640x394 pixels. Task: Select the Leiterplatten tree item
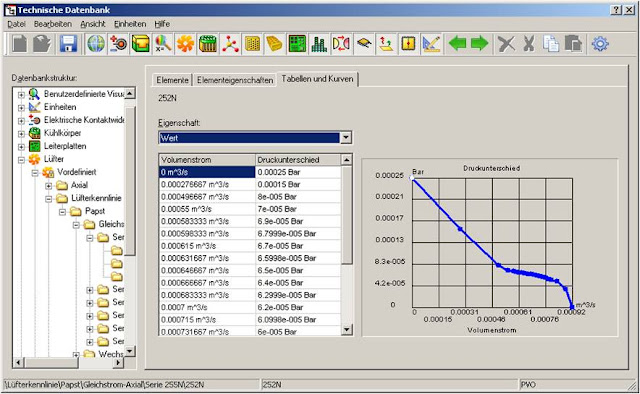coord(65,146)
